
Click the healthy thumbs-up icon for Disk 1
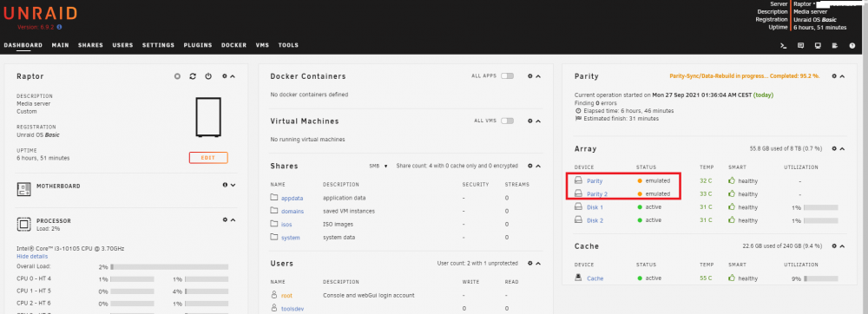731,207
